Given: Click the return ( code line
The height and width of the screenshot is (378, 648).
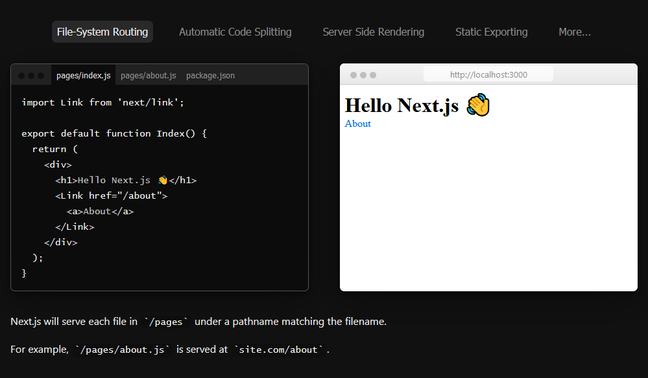Looking at the screenshot, I should coord(55,149).
